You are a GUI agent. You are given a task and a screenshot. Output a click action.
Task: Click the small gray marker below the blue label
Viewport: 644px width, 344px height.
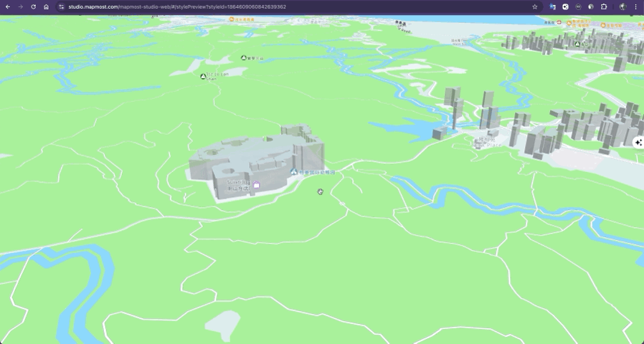click(x=321, y=191)
